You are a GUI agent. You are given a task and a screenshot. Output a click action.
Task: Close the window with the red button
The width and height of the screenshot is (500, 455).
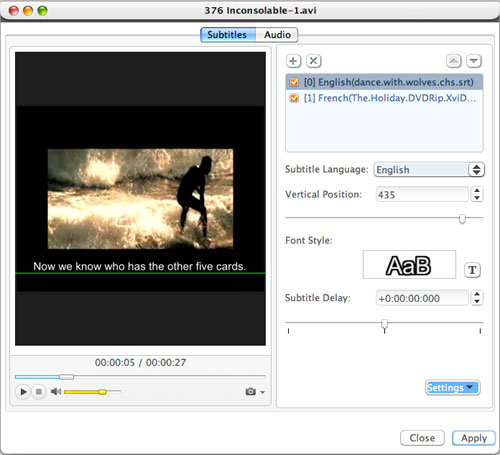click(x=14, y=11)
